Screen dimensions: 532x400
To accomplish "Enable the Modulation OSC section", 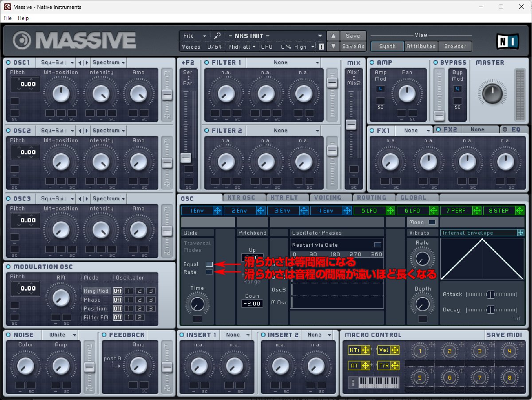I will [x=9, y=267].
